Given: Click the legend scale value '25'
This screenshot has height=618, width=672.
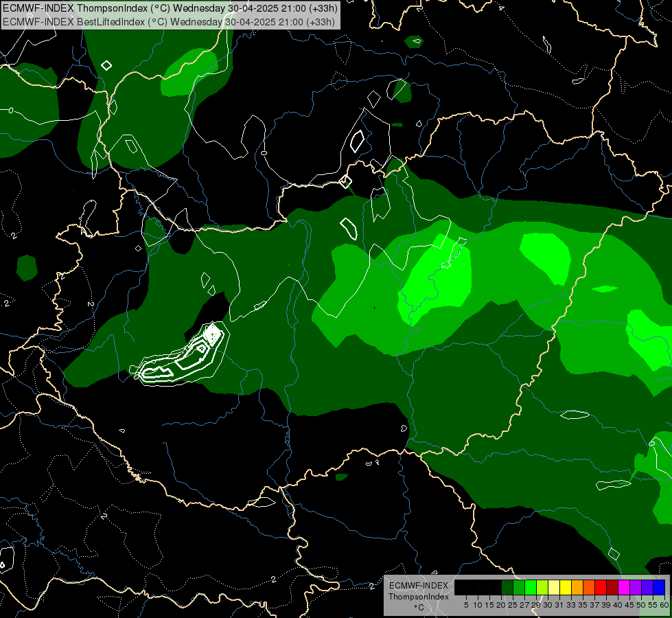Looking at the screenshot, I should point(513,605).
